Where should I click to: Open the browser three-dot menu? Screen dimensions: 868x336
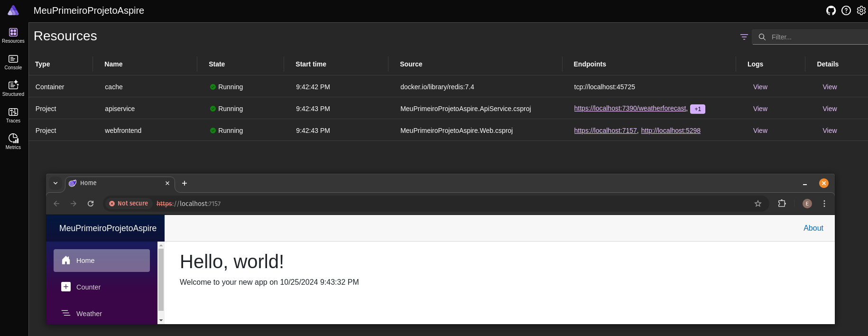[x=824, y=204]
